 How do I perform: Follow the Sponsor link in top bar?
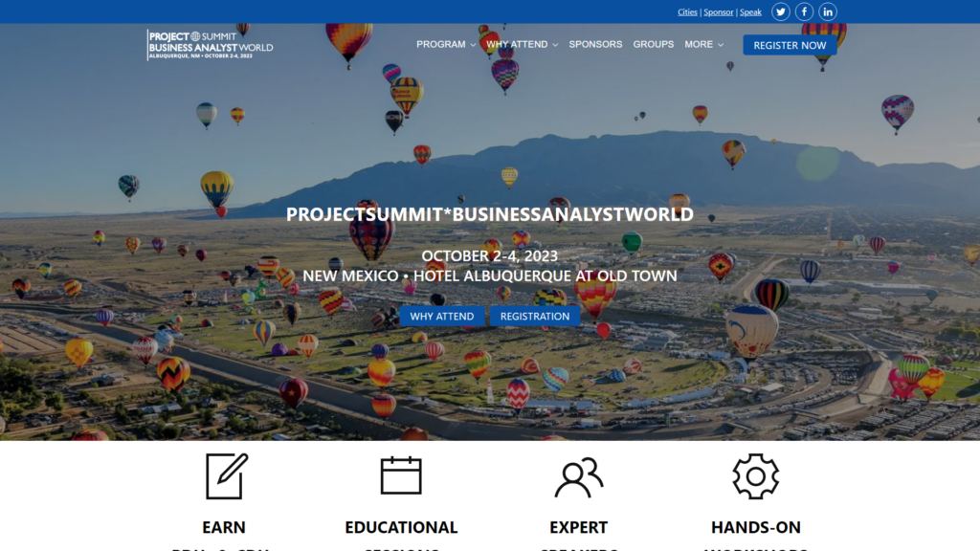tap(718, 11)
